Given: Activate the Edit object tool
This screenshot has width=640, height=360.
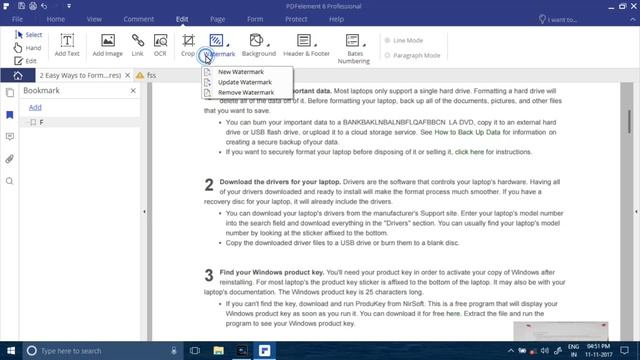Looking at the screenshot, I should pyautogui.click(x=25, y=61).
